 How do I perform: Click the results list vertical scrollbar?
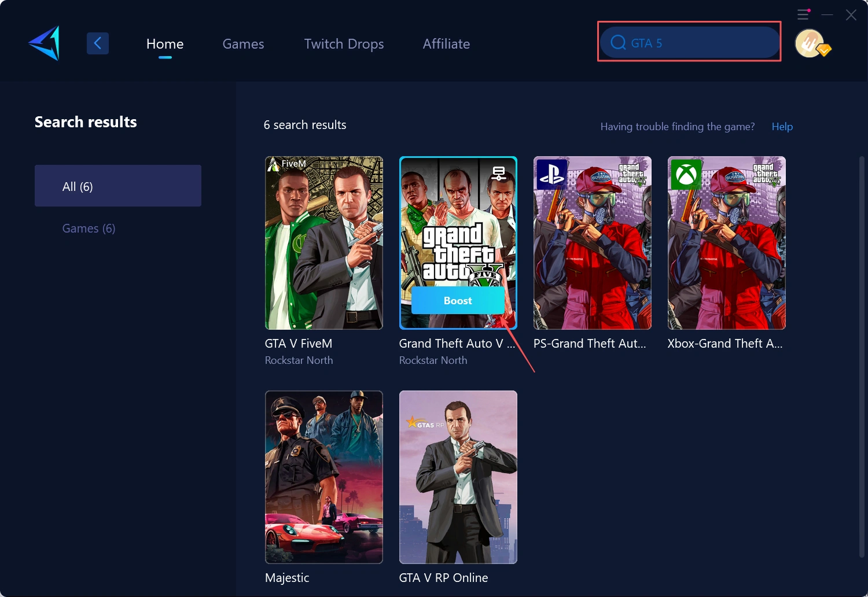(x=862, y=356)
